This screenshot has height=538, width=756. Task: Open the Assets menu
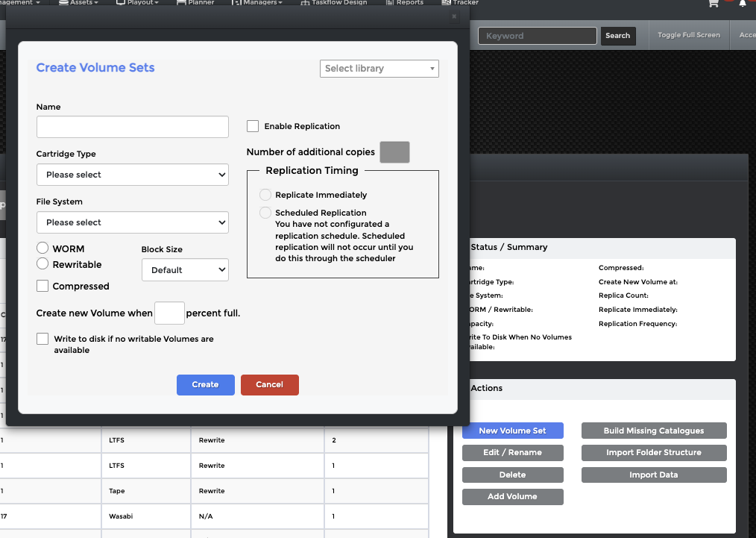pos(78,2)
